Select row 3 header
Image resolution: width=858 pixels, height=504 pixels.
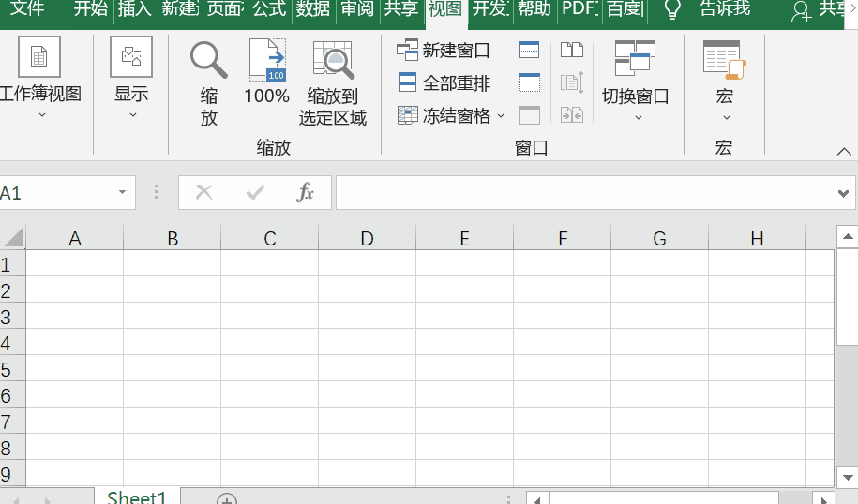click(12, 317)
